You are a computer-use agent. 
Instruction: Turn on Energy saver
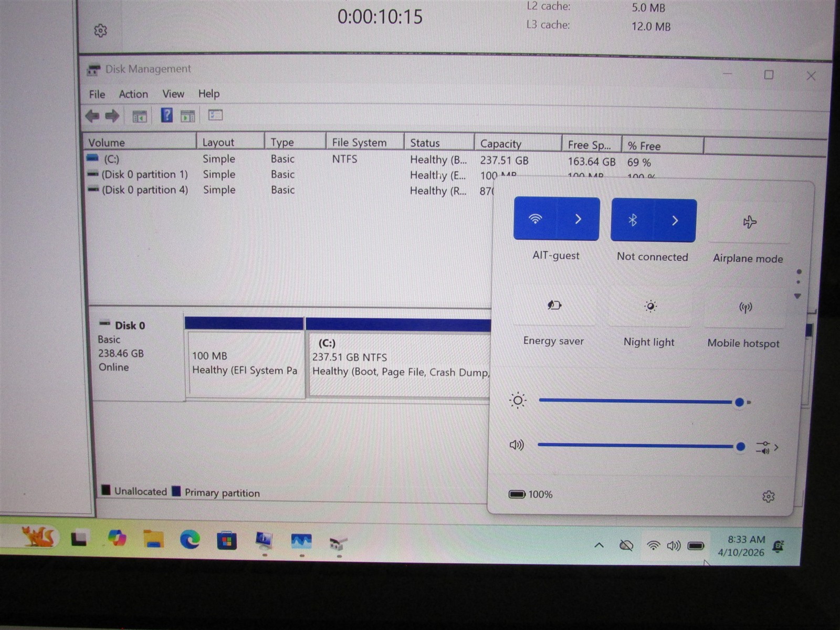pyautogui.click(x=554, y=305)
